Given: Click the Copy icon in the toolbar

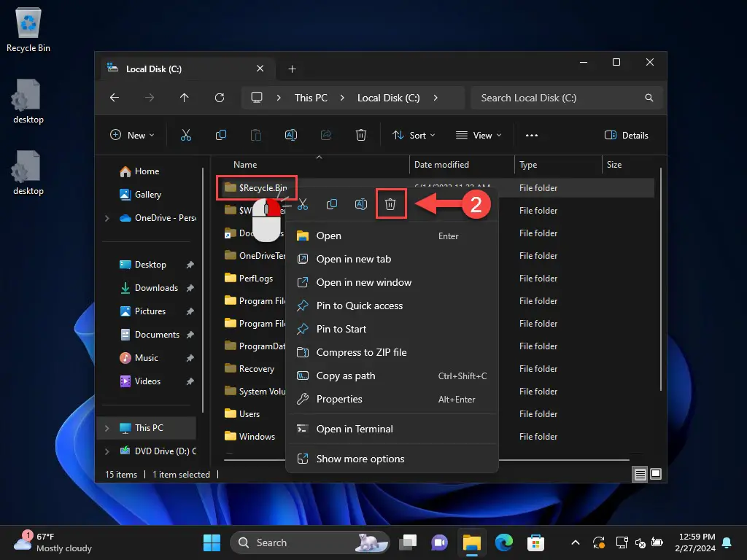Looking at the screenshot, I should (x=221, y=135).
